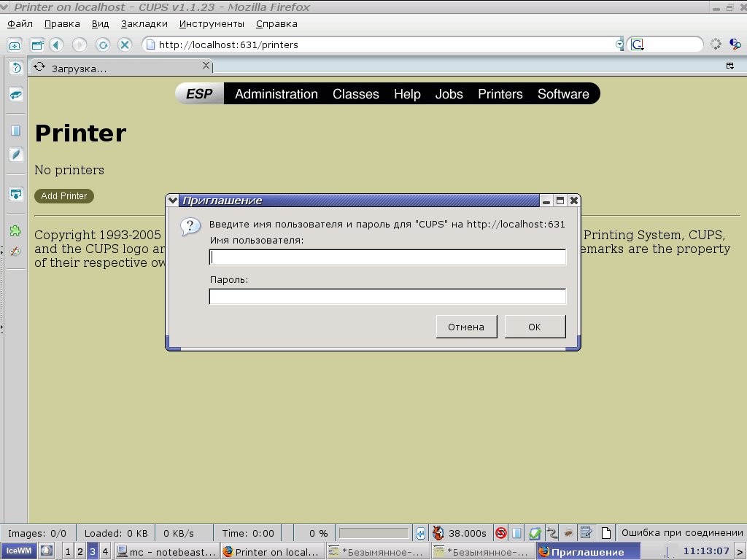Focus the Имя пользователя input field

click(387, 257)
